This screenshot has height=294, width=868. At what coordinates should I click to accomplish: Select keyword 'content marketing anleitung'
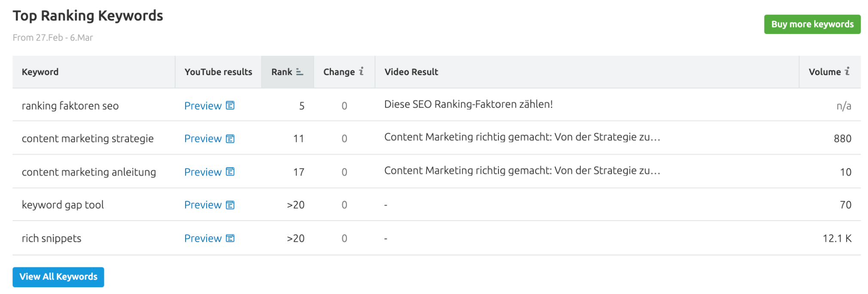89,172
